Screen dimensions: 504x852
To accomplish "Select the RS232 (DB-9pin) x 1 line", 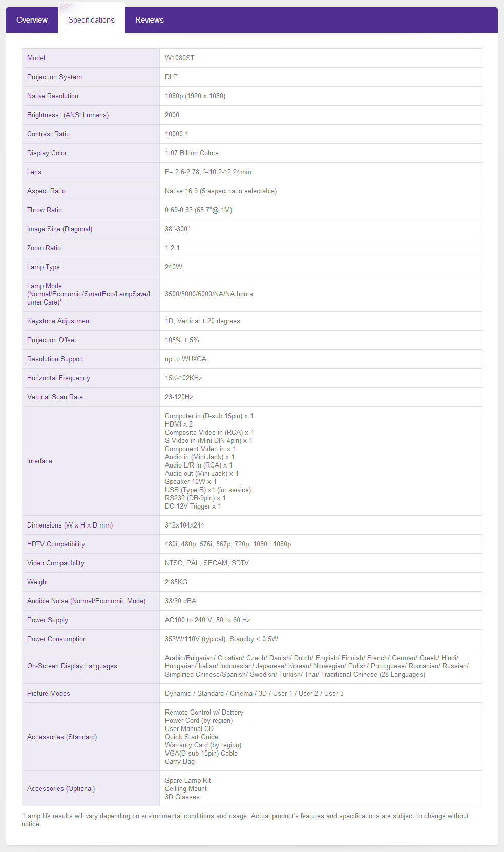I will click(x=195, y=498).
